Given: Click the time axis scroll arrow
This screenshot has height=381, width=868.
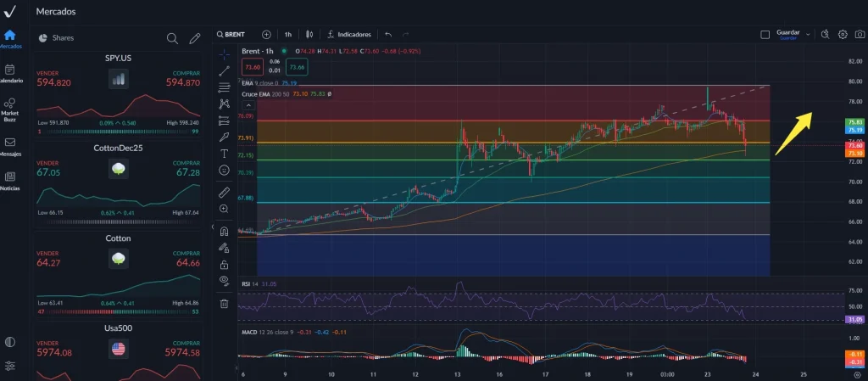Looking at the screenshot, I should 237,367.
